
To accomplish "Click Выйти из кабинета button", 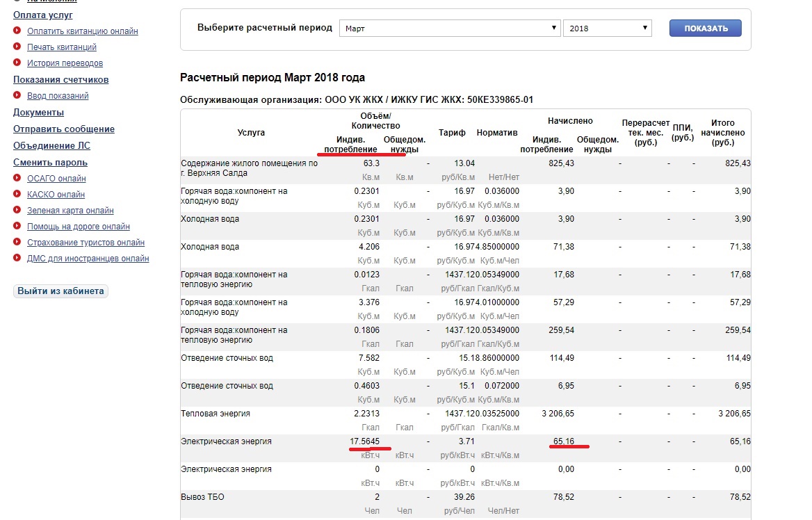I will pos(60,291).
